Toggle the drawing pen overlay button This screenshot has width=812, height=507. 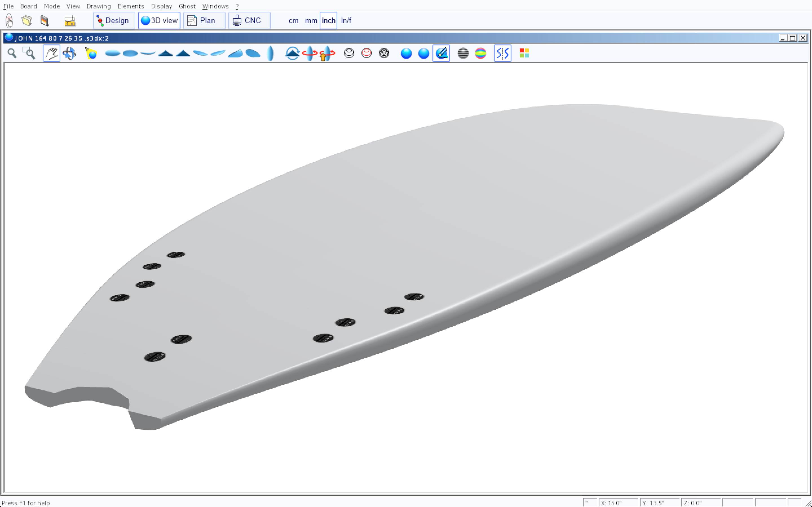click(x=441, y=53)
